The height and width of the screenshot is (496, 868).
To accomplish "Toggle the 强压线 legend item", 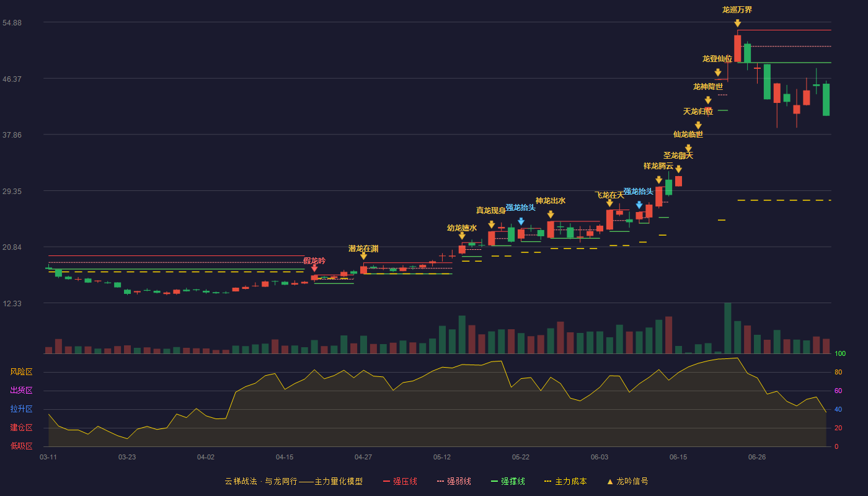I will pyautogui.click(x=400, y=481).
